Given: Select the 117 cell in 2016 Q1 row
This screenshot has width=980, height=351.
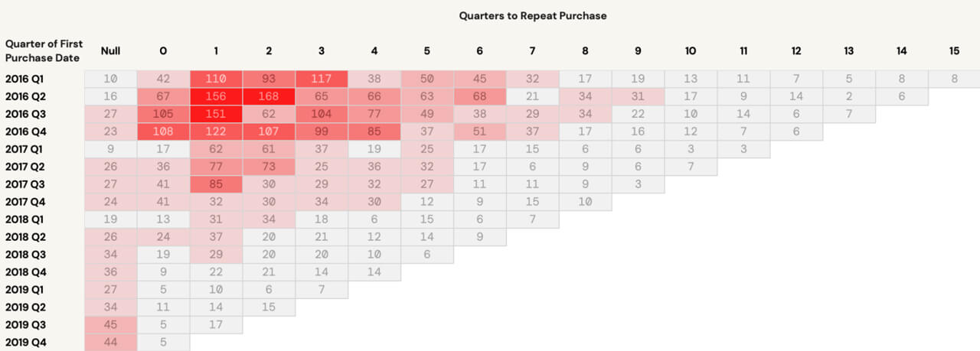Looking at the screenshot, I should click(x=322, y=78).
